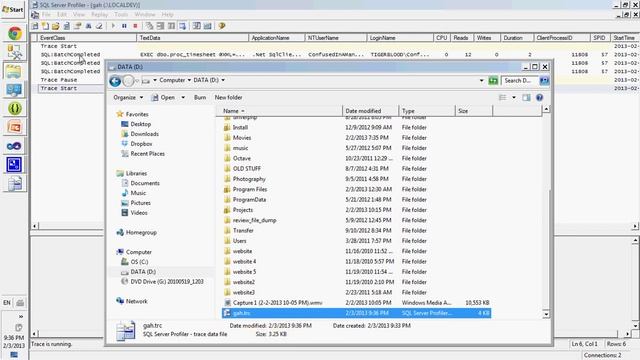The height and width of the screenshot is (360, 640).
Task: Refresh the DATA (D:) folder view
Action: (x=493, y=81)
